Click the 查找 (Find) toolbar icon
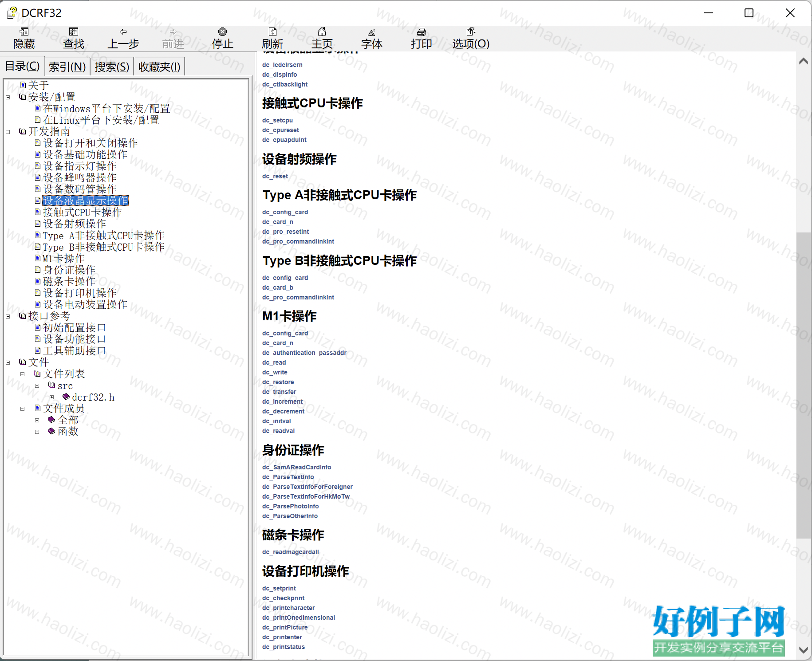The height and width of the screenshot is (661, 812). point(74,31)
